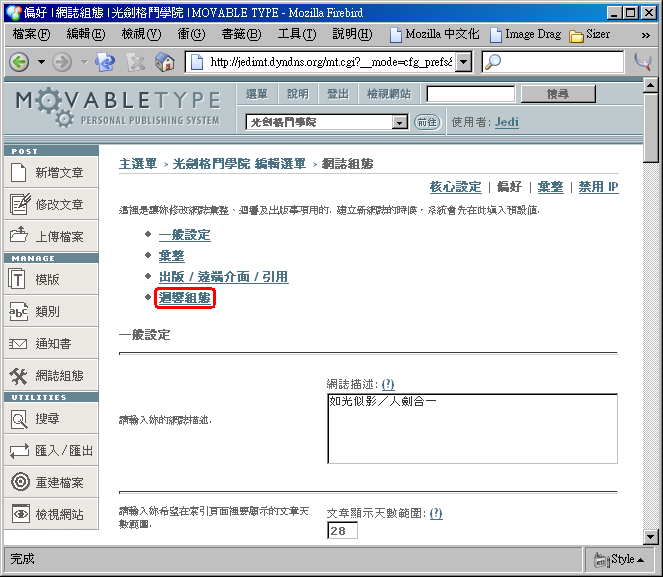
Task: Click the search engine magnifier icon
Action: [493, 62]
